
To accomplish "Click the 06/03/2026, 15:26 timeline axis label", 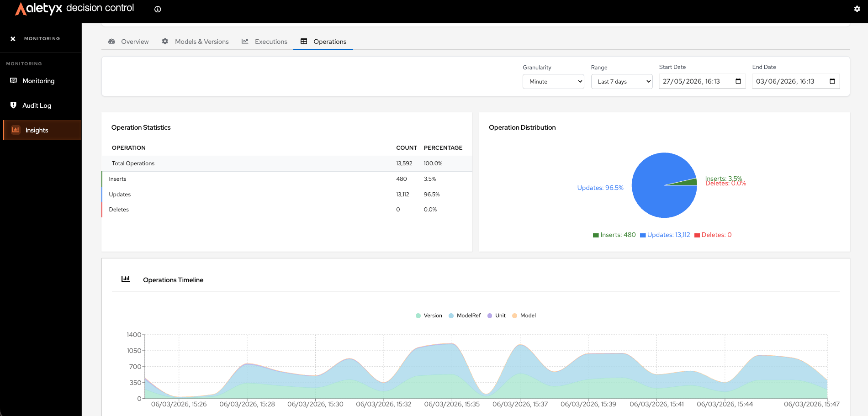I will (x=179, y=404).
